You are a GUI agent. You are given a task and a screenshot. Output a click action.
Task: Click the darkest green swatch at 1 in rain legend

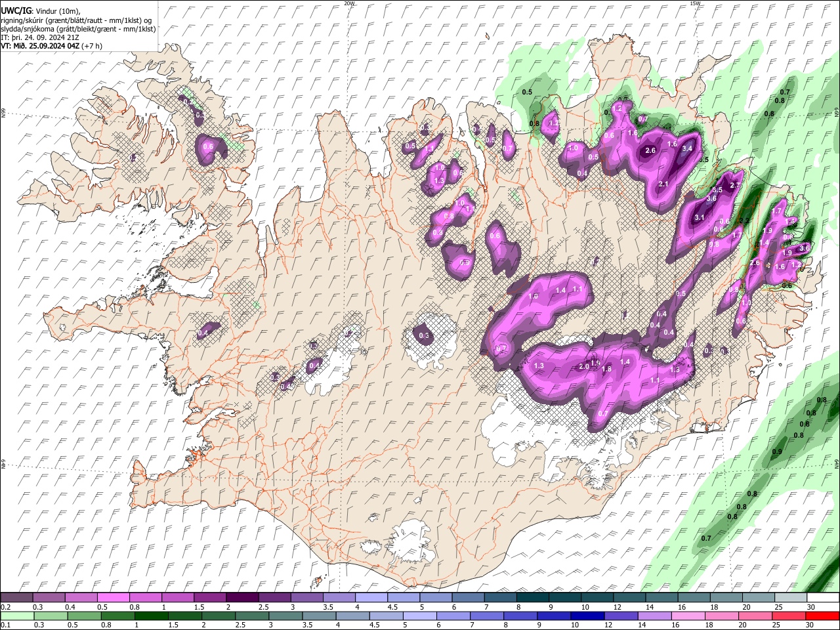point(151,616)
